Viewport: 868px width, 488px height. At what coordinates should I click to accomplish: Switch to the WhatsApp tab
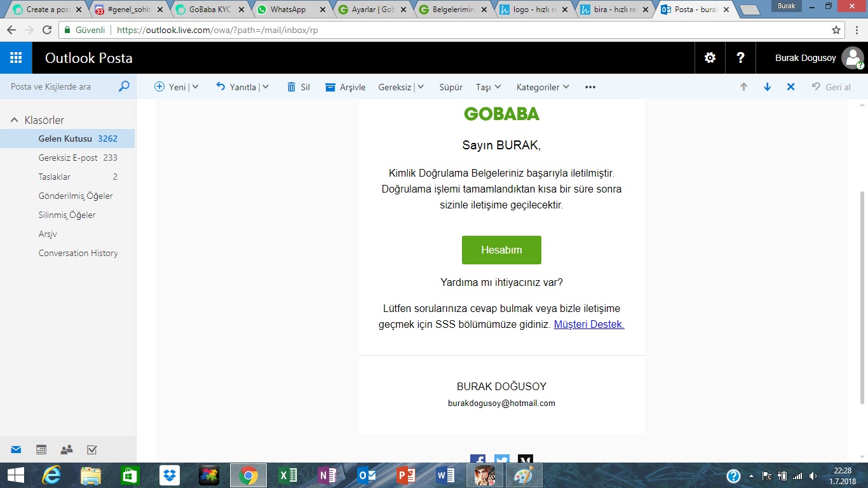290,10
